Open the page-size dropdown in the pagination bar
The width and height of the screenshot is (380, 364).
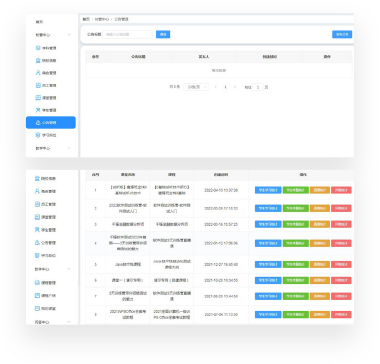pos(196,87)
